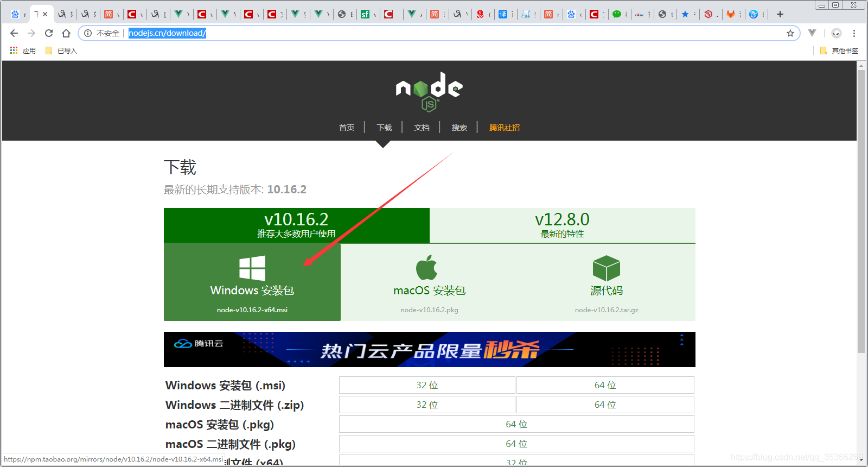Download 64 位 Windows 安装包 (.msi)
868x467 pixels.
605,385
